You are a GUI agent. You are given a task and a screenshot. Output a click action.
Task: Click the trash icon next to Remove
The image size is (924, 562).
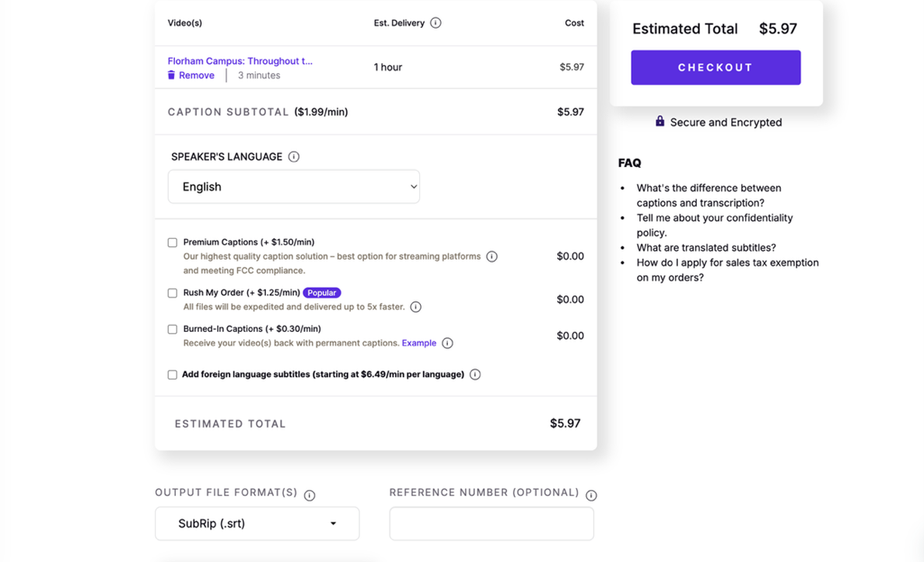click(x=171, y=75)
